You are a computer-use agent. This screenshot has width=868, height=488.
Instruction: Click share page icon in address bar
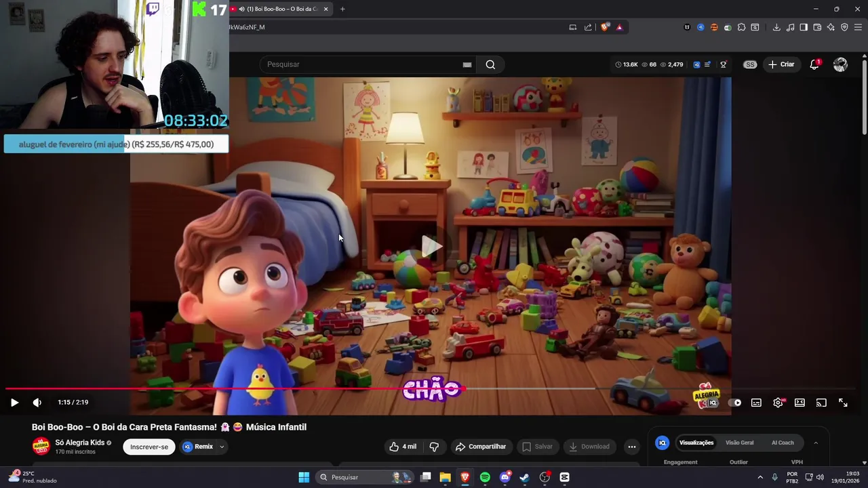pos(588,27)
